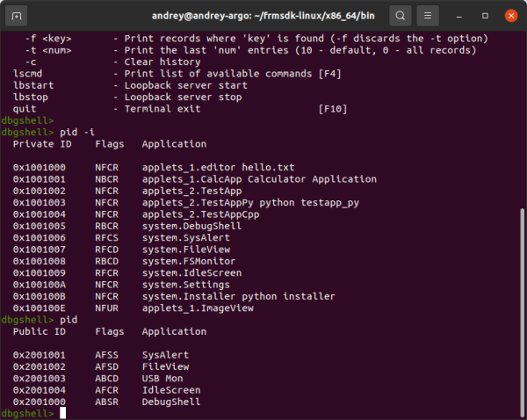Click the search magnifier icon in the title bar

(400, 16)
